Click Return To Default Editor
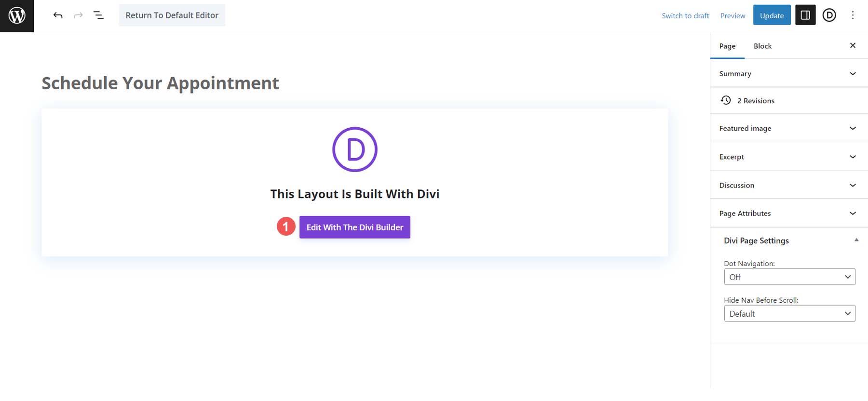The width and height of the screenshot is (868, 401). [172, 15]
